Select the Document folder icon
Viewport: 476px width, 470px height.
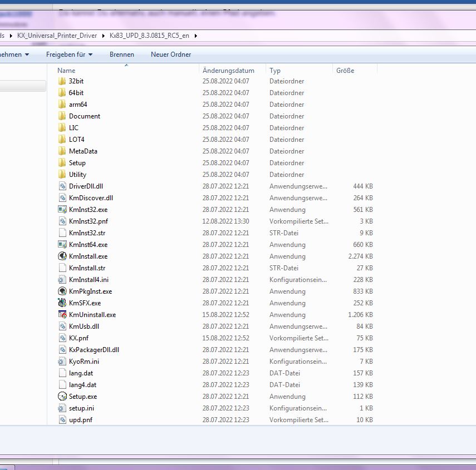(62, 116)
